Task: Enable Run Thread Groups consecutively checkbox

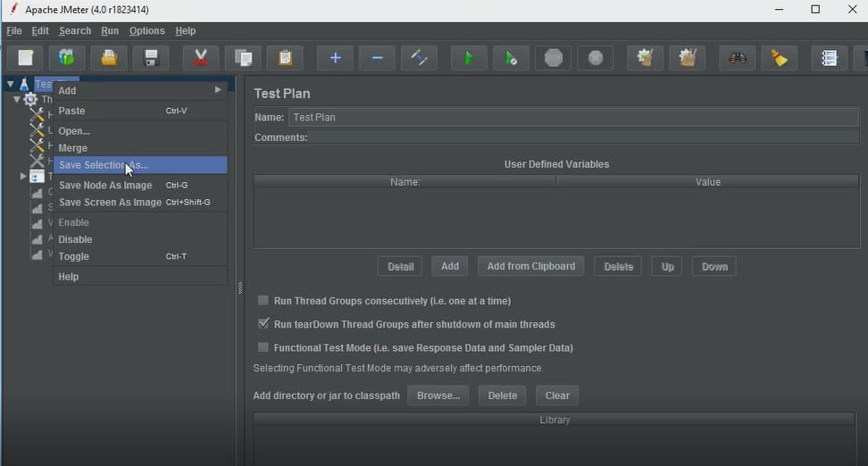Action: point(263,301)
